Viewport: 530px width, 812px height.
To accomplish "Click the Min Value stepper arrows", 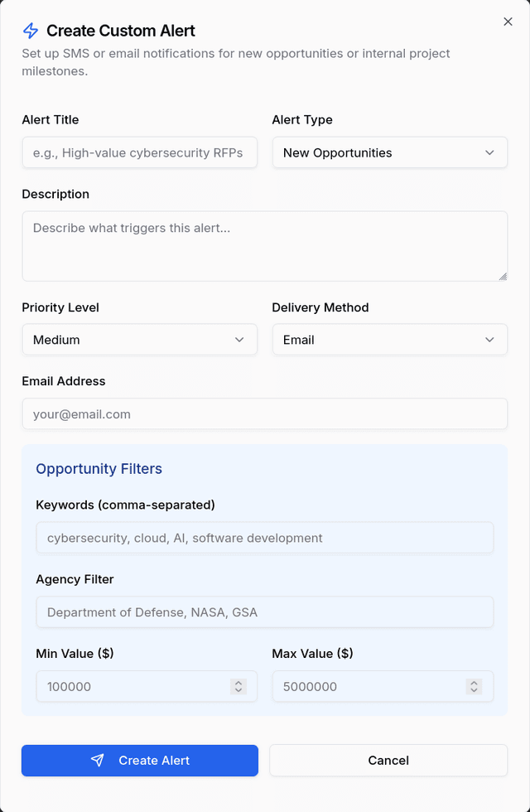I will (238, 687).
